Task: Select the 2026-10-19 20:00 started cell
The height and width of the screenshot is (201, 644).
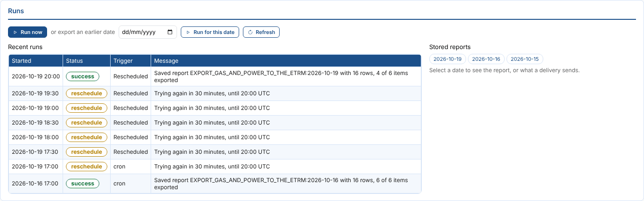Action: point(36,76)
